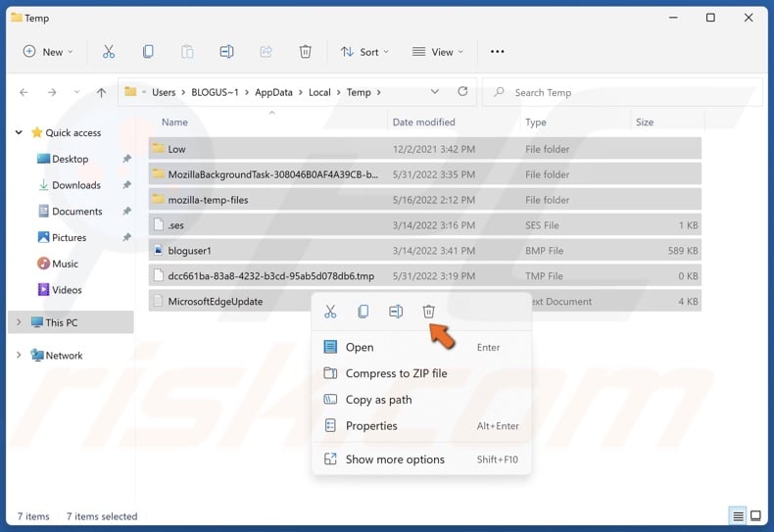The image size is (774, 532).
Task: Sort by Name column header
Action: [174, 121]
